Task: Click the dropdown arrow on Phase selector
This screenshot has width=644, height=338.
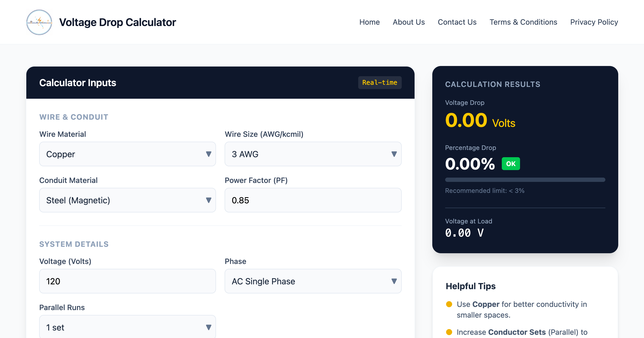Action: [x=394, y=281]
